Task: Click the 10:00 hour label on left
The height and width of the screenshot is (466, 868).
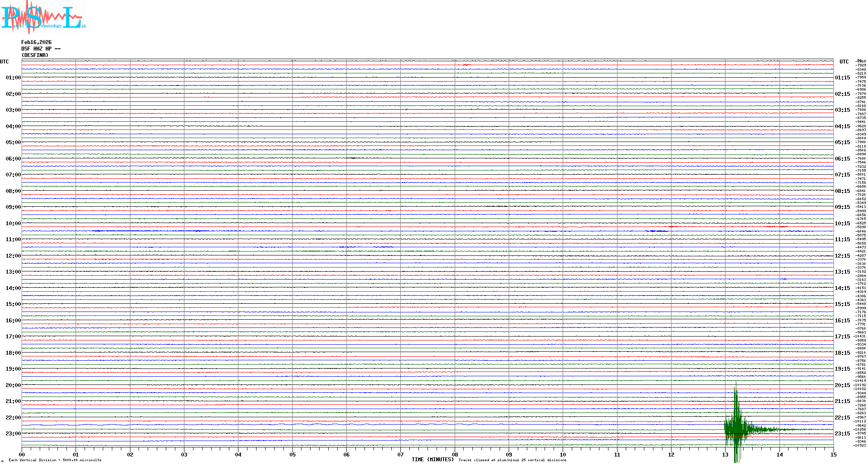Action: pos(13,224)
